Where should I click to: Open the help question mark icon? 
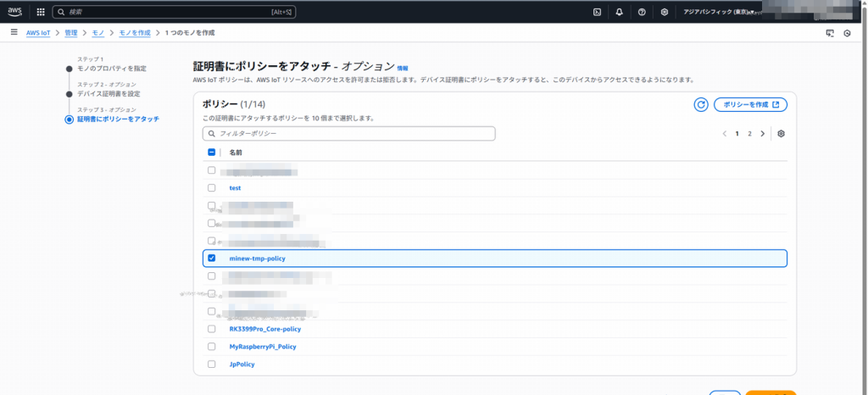(642, 12)
